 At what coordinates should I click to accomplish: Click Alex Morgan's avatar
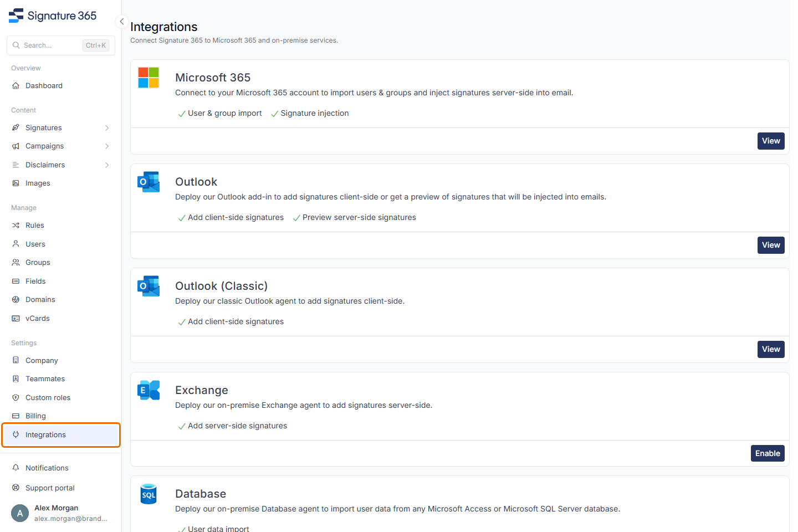(x=20, y=513)
